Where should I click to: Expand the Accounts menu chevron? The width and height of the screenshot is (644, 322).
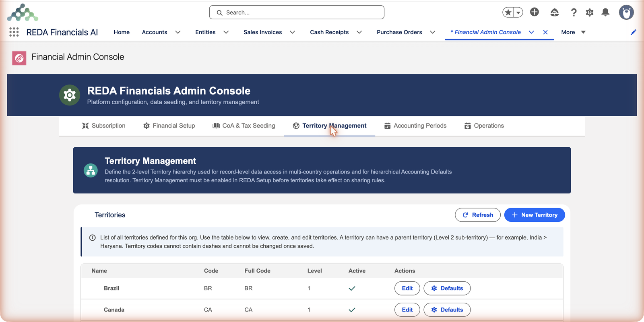point(178,32)
